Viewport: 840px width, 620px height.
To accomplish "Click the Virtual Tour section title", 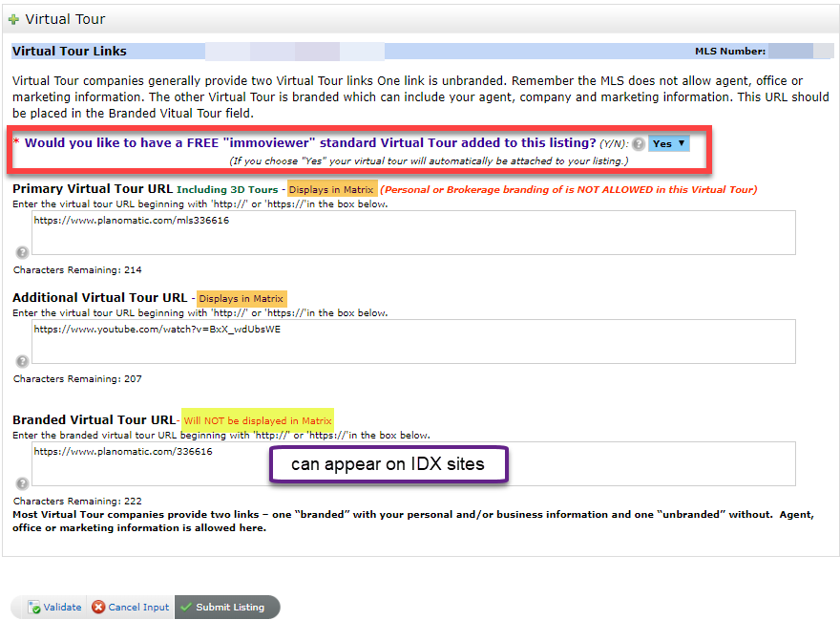I will point(65,19).
